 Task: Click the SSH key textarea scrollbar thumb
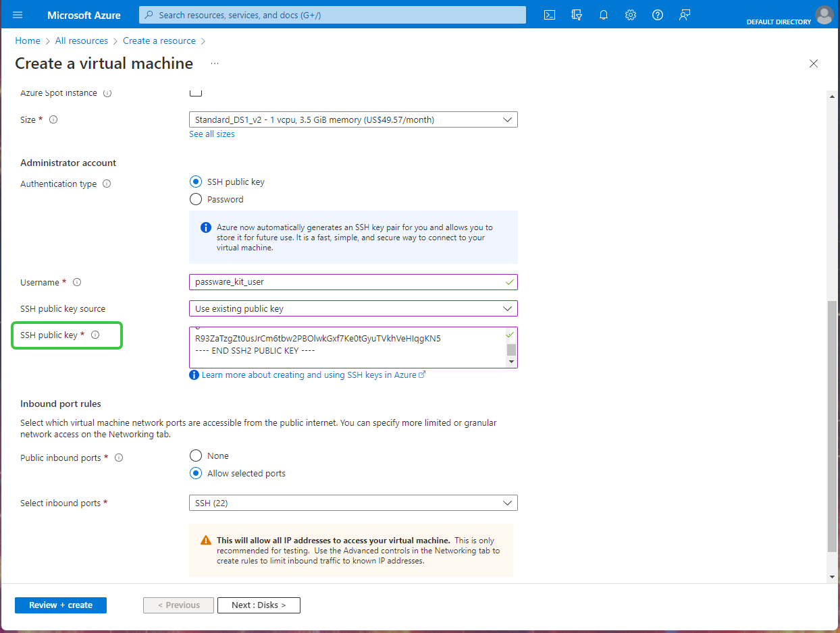pos(512,350)
